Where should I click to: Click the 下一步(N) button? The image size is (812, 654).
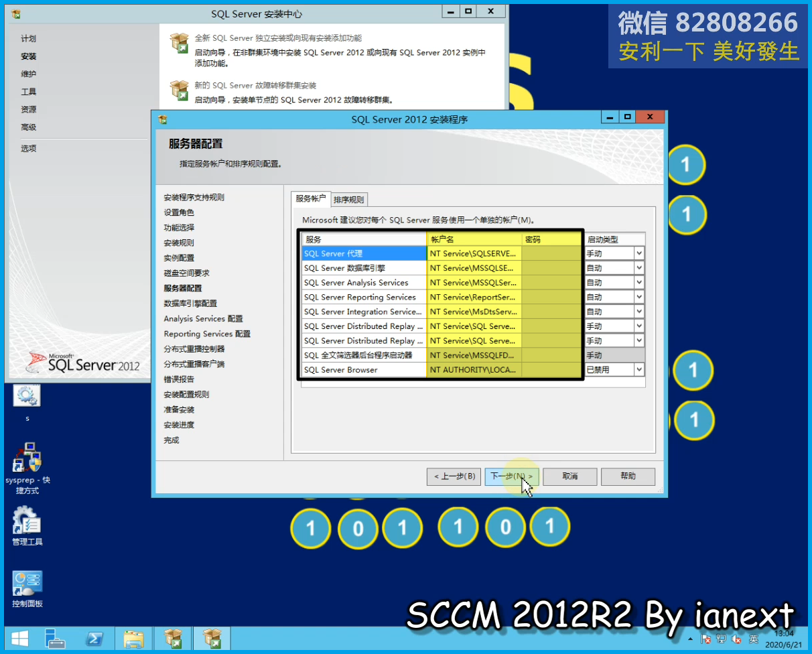(x=511, y=476)
